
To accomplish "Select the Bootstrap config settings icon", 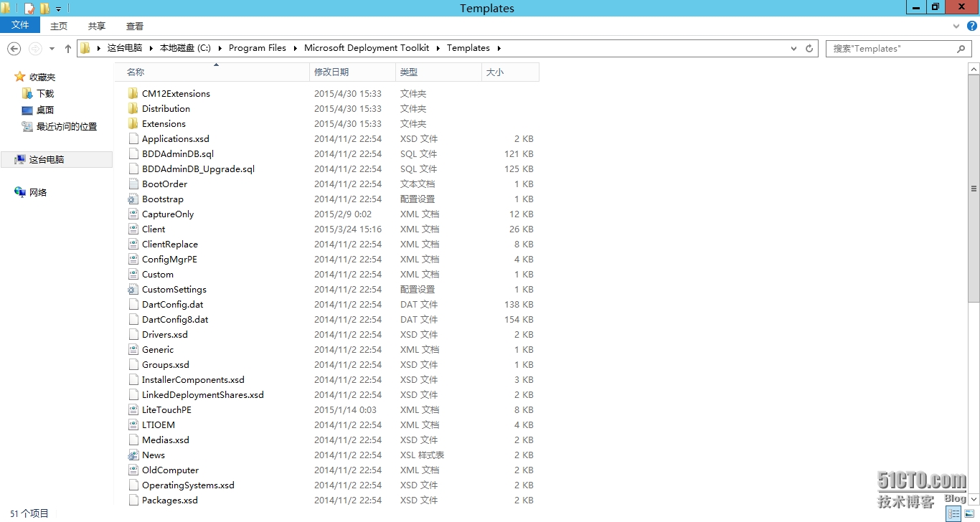I will coord(133,199).
